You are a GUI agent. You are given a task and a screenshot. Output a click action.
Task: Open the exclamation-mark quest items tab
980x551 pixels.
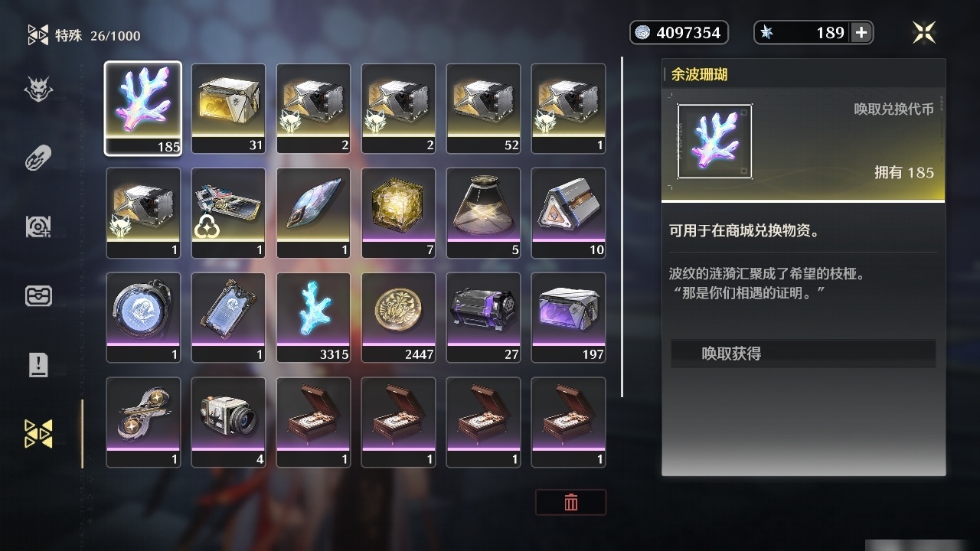coord(38,364)
